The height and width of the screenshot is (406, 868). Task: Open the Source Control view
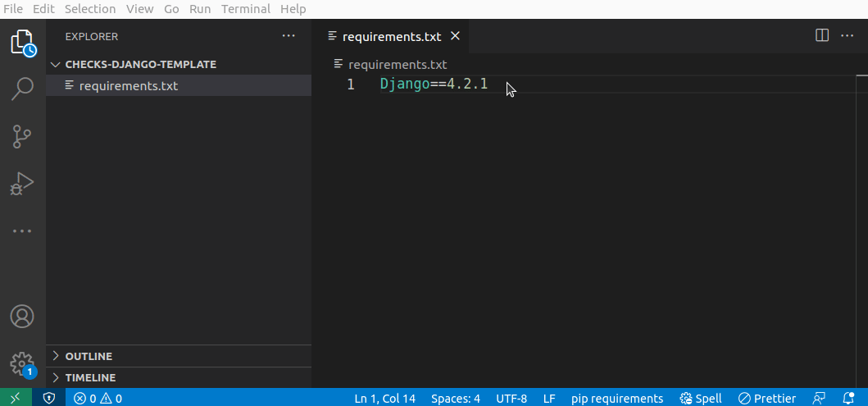22,136
